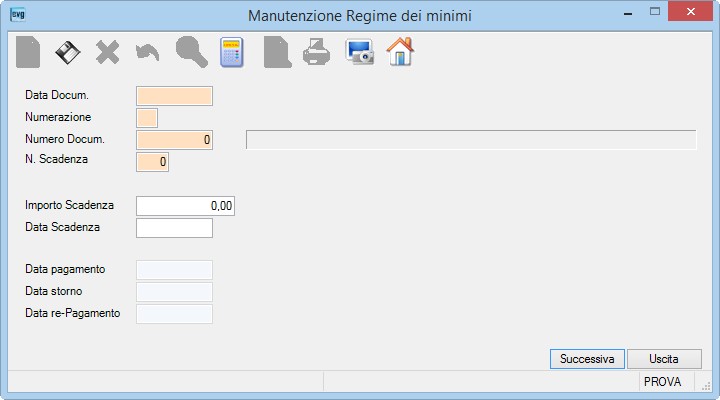Select the N. Scadenza field

point(152,162)
